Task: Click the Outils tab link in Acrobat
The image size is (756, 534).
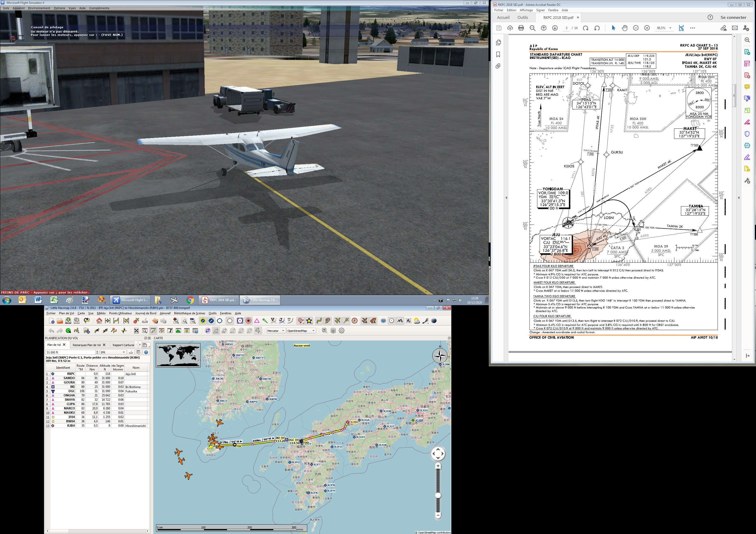Action: pos(522,18)
